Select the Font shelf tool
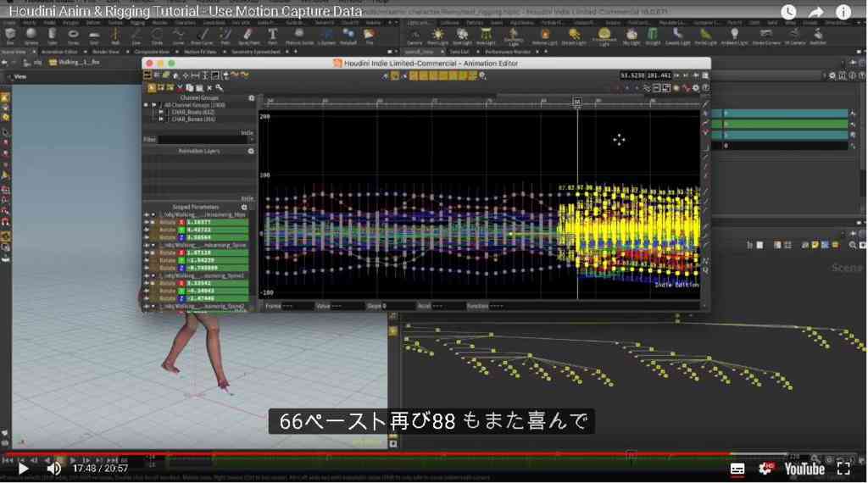Screen dimensions: 868x483 272,36
